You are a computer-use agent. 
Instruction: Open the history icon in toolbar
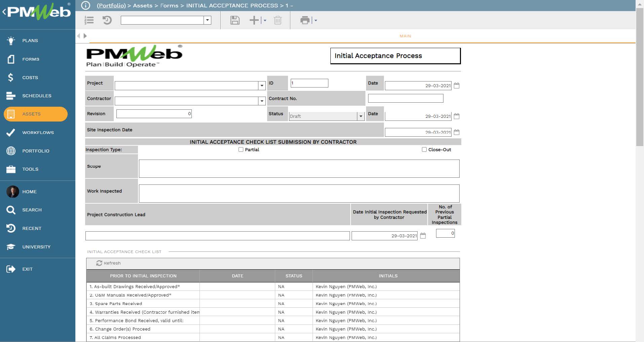pos(107,20)
